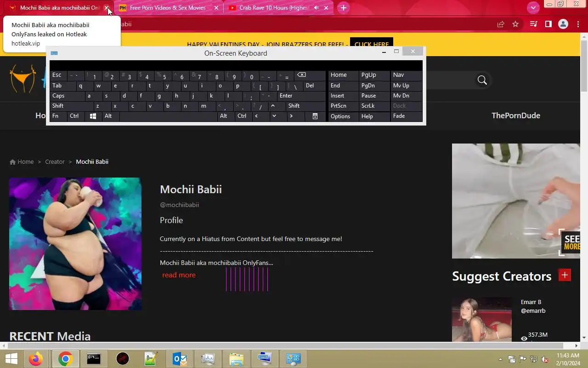This screenshot has width=588, height=368.
Task: Toggle the Fade key on the On-Screen Keyboard
Action: [x=407, y=116]
